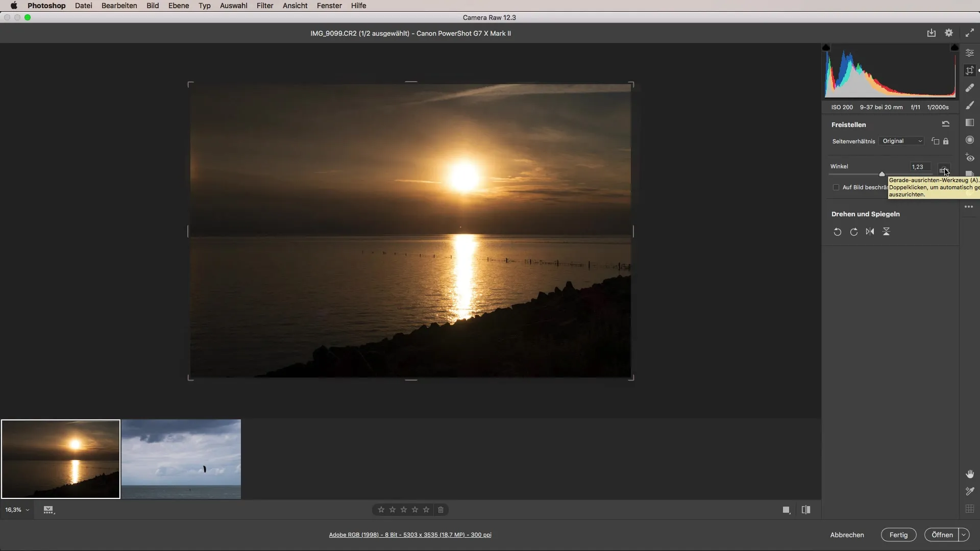The width and height of the screenshot is (980, 551).
Task: Open the Filter menu
Action: (265, 6)
